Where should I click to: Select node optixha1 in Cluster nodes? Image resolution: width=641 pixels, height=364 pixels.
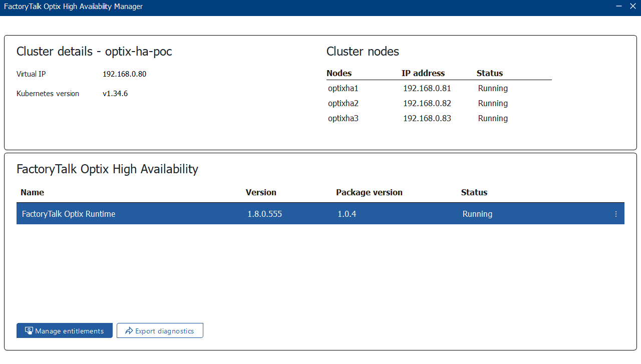[x=343, y=89]
